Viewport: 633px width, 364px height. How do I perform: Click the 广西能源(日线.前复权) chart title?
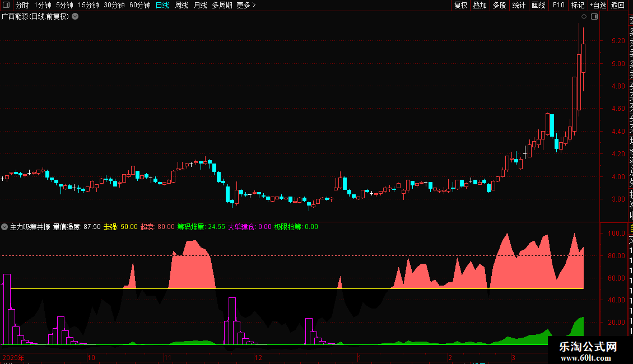click(35, 17)
